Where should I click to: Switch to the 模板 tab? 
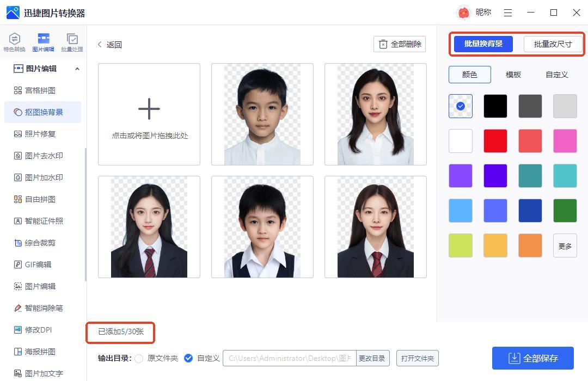click(513, 75)
